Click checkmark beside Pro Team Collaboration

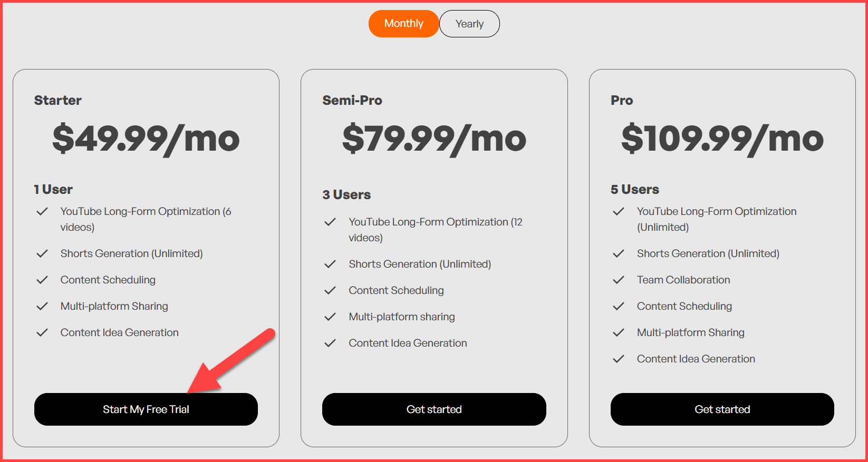pos(619,280)
